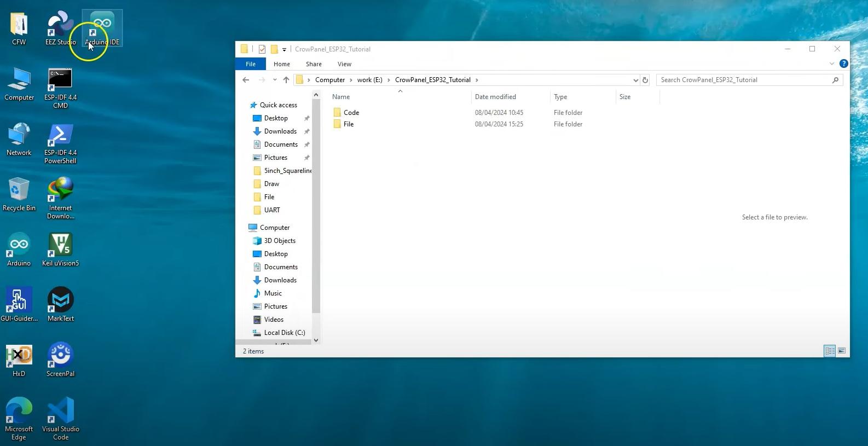Open the Share ribbon tab

pos(314,64)
